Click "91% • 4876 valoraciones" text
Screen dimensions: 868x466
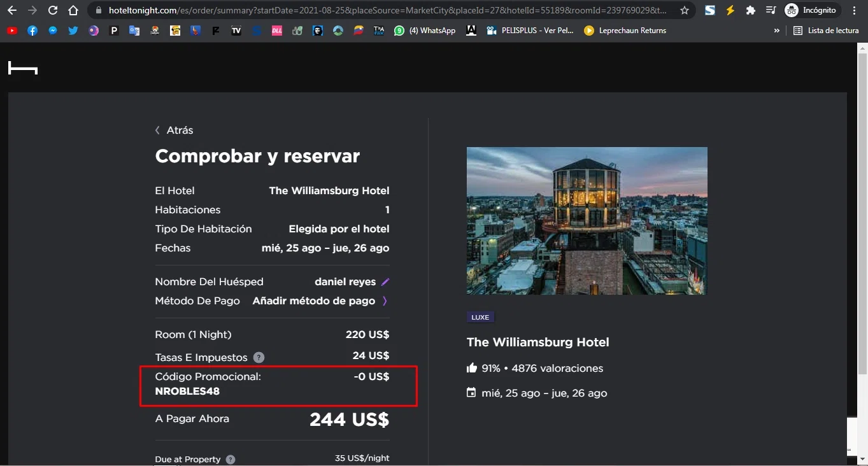click(543, 368)
